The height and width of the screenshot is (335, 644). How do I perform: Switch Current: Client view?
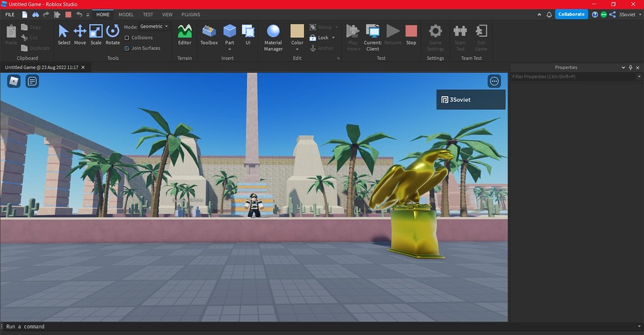(x=372, y=38)
